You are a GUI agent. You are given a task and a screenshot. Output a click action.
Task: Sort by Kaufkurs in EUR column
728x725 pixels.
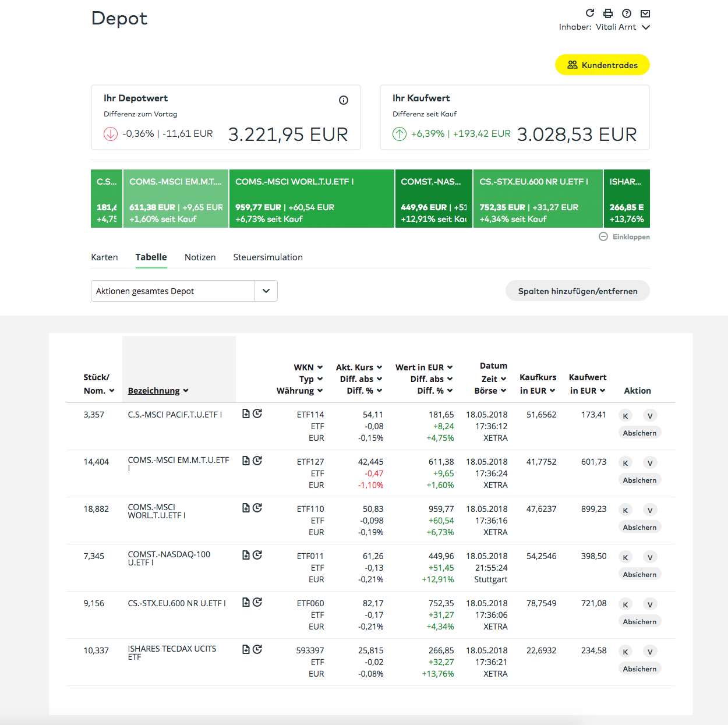click(538, 384)
